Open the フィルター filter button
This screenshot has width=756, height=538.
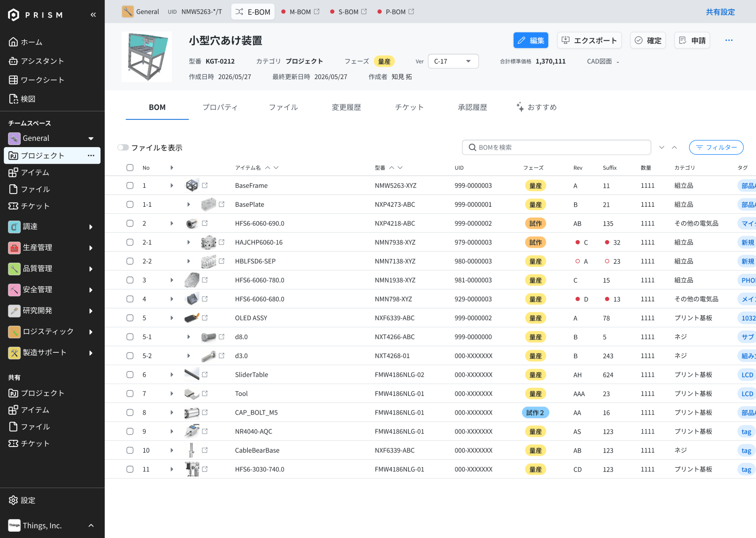coord(716,147)
